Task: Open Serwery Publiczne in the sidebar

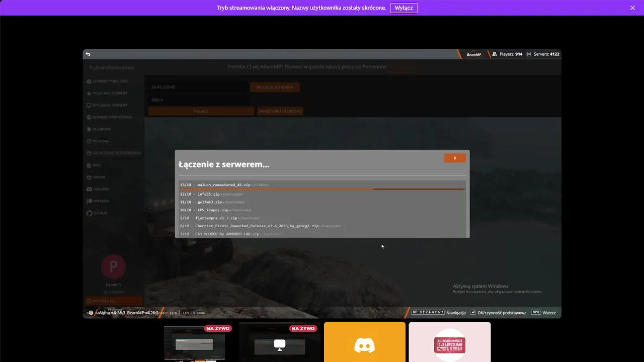Action: pos(107,81)
